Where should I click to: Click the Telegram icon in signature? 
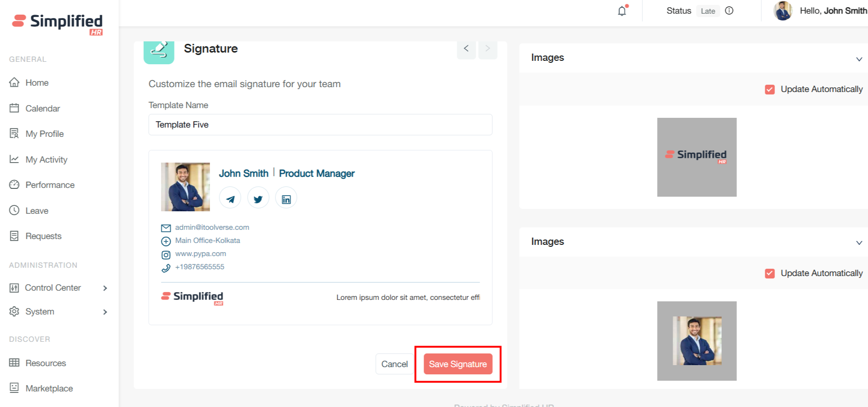coord(230,199)
